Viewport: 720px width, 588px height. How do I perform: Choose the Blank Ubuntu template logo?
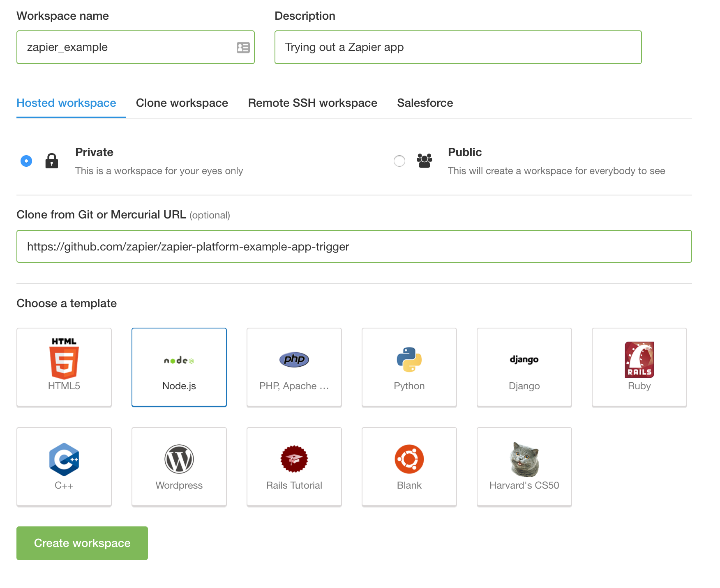(409, 459)
